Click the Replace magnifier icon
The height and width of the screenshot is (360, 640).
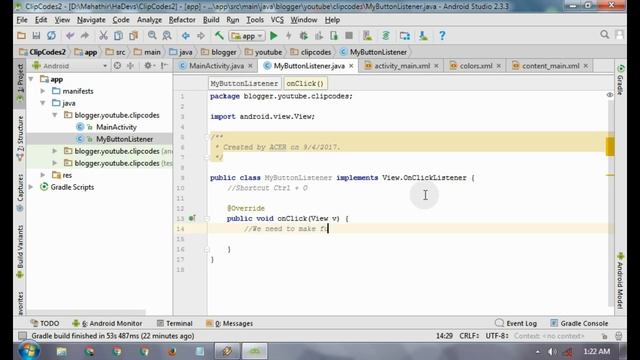pos(167,36)
